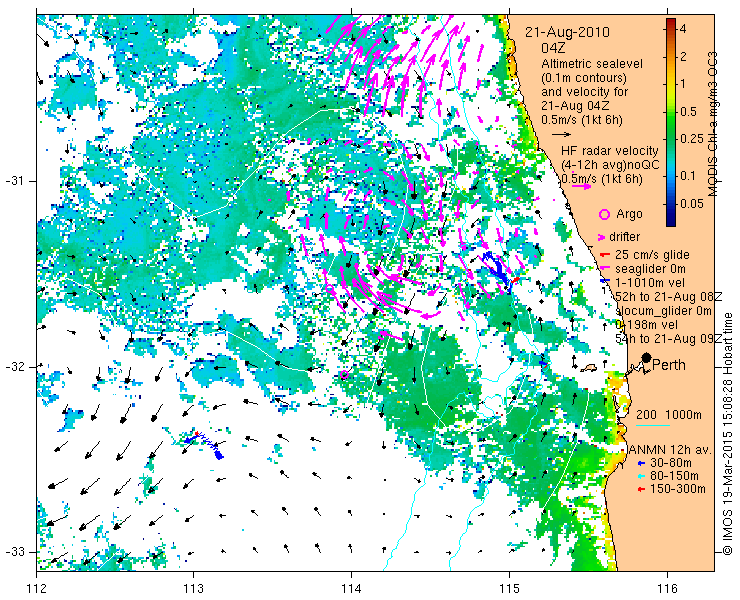Click the cyan arrow beside 80-150m
The height and width of the screenshot is (600, 740).
tap(640, 476)
